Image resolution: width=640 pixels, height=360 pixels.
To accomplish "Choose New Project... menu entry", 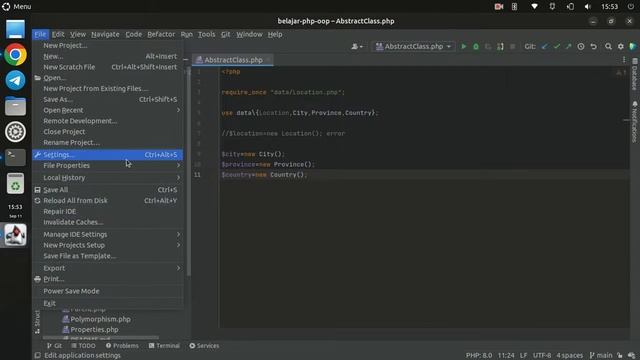I will point(108,45).
